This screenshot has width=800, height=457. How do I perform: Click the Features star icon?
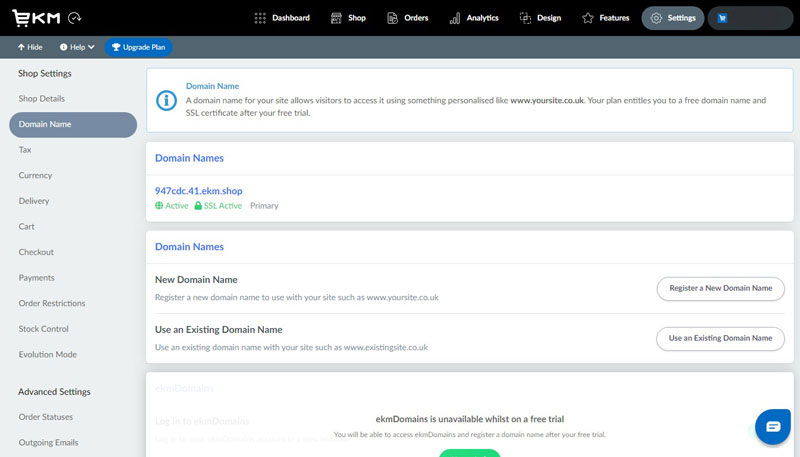point(588,18)
